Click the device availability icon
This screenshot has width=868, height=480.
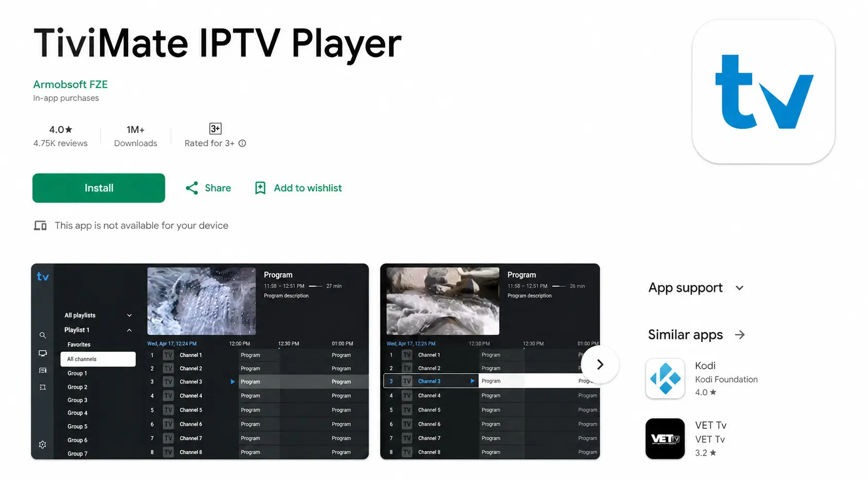coord(40,226)
